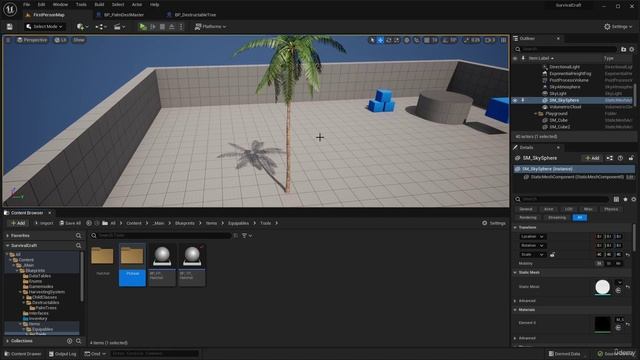Open the Blueprints toolbar menu
Screen dimensions: 640x360
[101, 27]
